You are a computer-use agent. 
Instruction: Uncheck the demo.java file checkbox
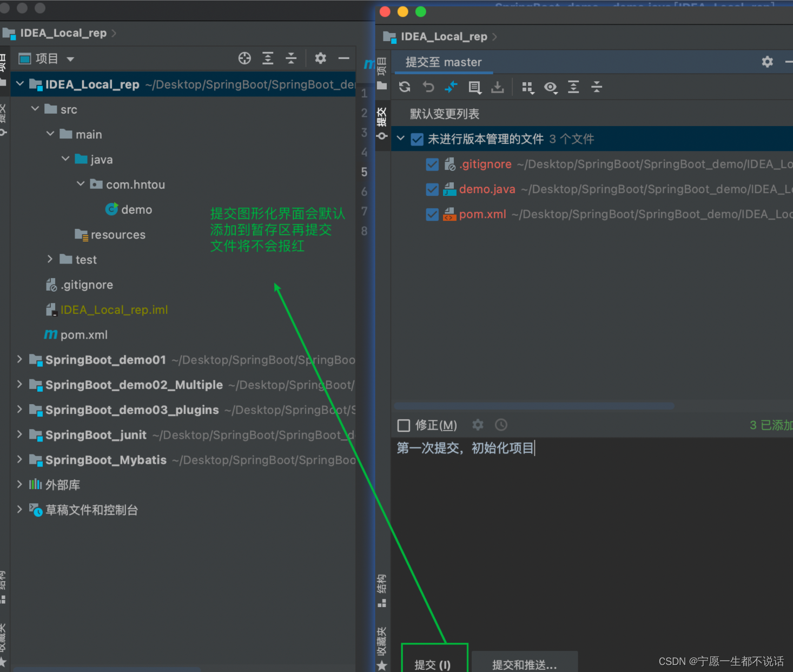pyautogui.click(x=432, y=189)
